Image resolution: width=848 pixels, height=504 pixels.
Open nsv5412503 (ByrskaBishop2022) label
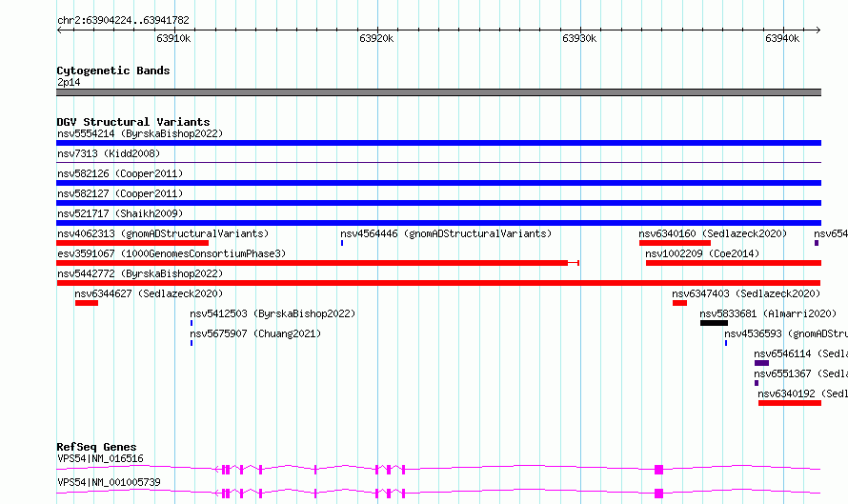273,313
